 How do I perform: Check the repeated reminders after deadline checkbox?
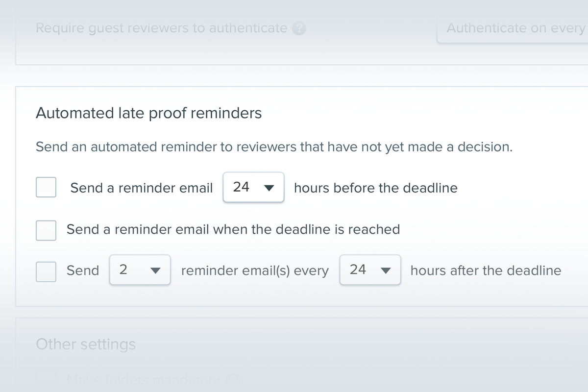(46, 270)
